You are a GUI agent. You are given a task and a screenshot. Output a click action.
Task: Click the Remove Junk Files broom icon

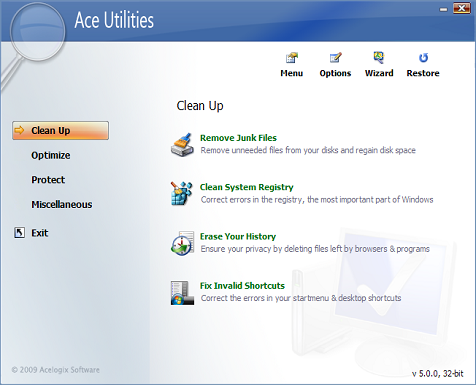coord(182,145)
